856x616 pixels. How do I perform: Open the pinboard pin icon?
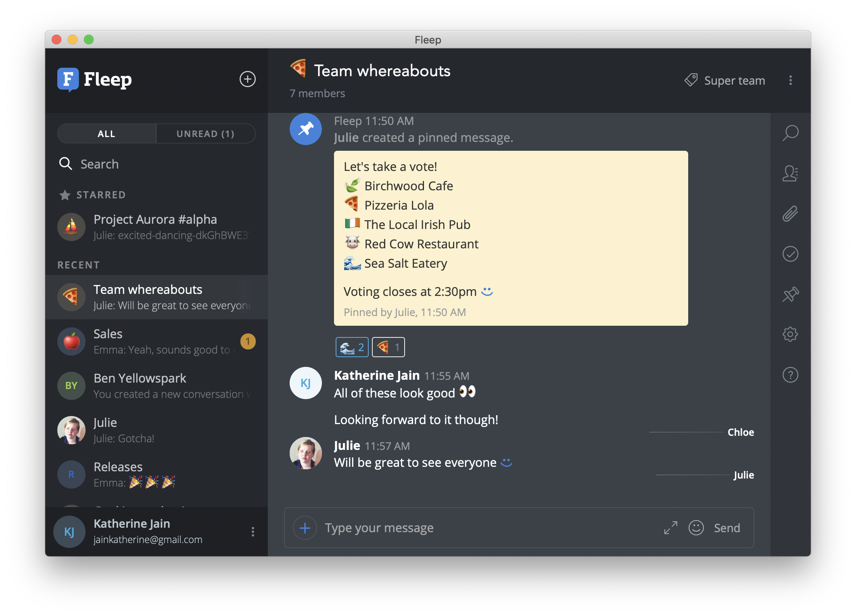click(x=790, y=294)
